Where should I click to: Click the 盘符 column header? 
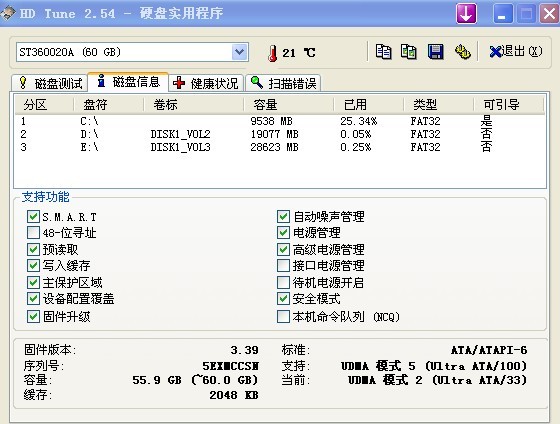click(x=109, y=105)
